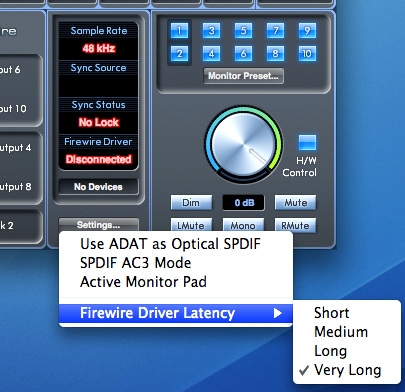The image size is (405, 392).
Task: Mute the monitor output
Action: (295, 203)
